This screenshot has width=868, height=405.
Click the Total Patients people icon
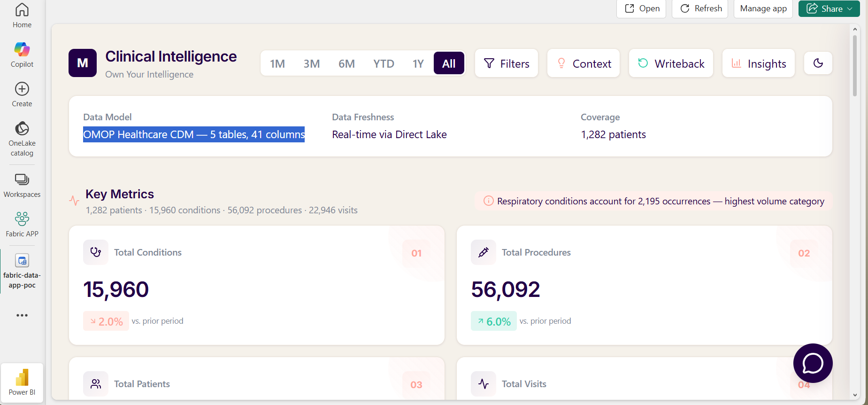[x=96, y=384]
